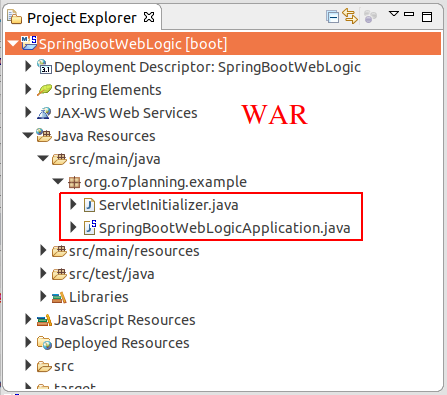Click the JAX-WS Web Services icon

[44, 113]
